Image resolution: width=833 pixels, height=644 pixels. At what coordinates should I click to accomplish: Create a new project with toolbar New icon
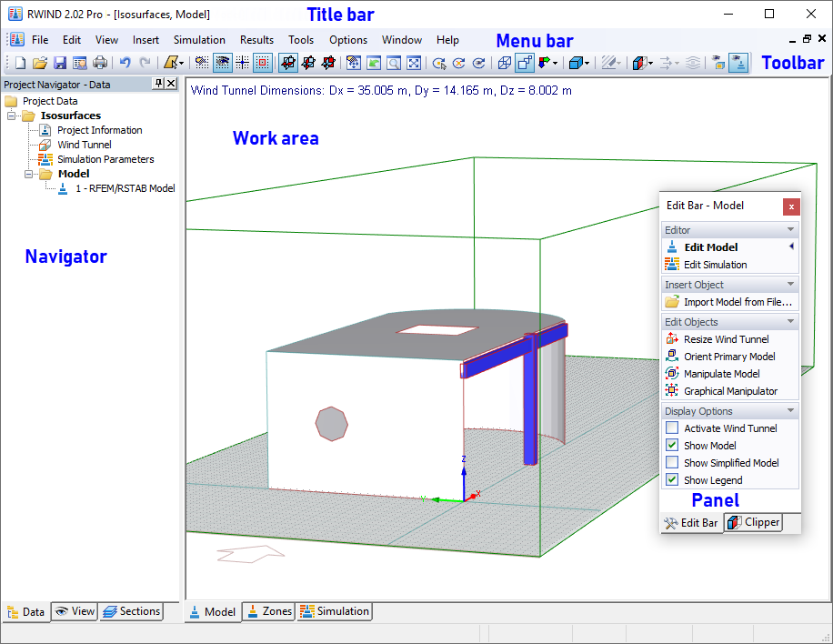(x=20, y=63)
